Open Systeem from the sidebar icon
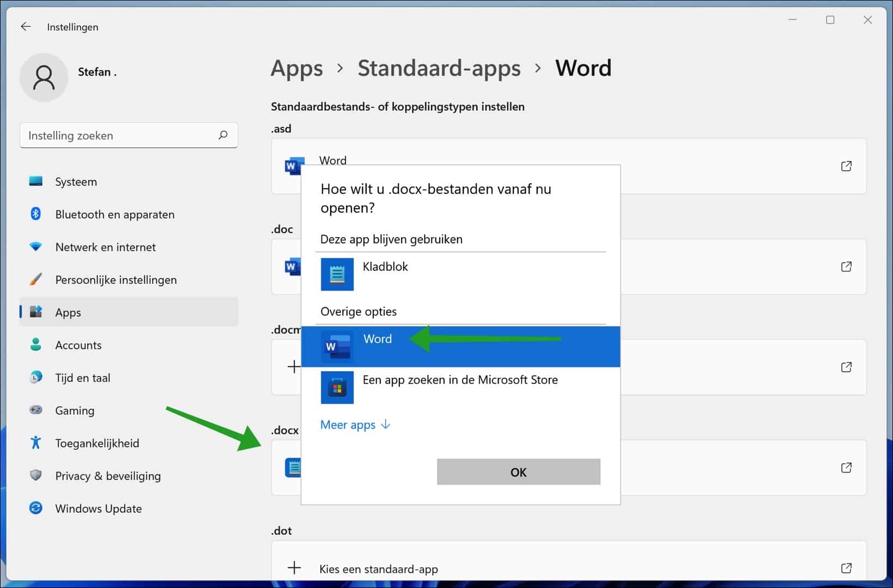The width and height of the screenshot is (893, 588). [35, 181]
